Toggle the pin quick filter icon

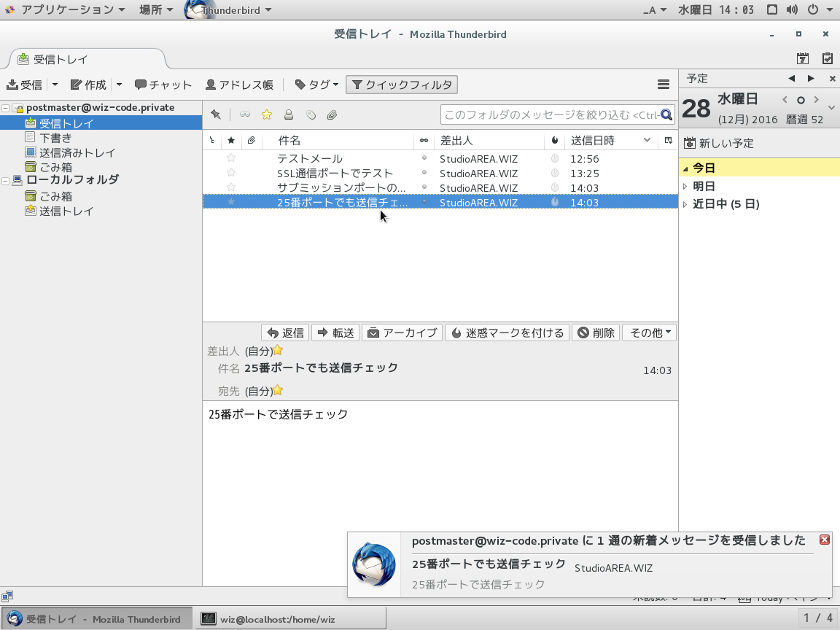coord(216,114)
